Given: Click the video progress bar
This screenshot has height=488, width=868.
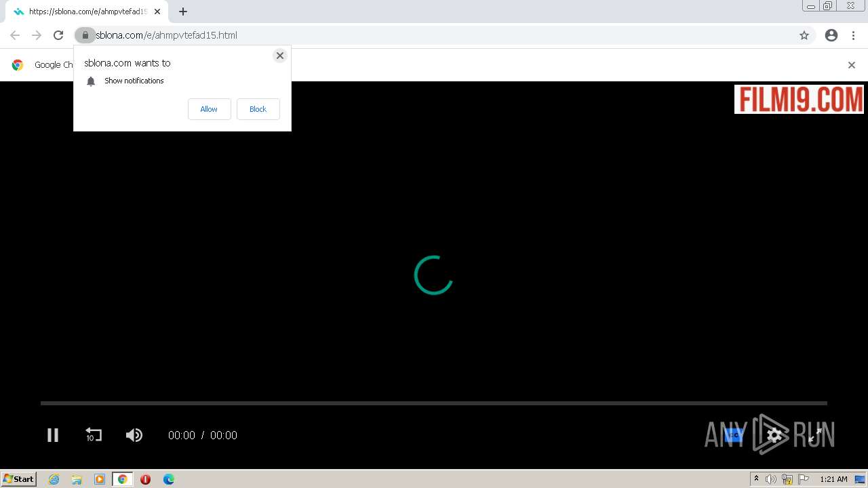Looking at the screenshot, I should point(433,403).
